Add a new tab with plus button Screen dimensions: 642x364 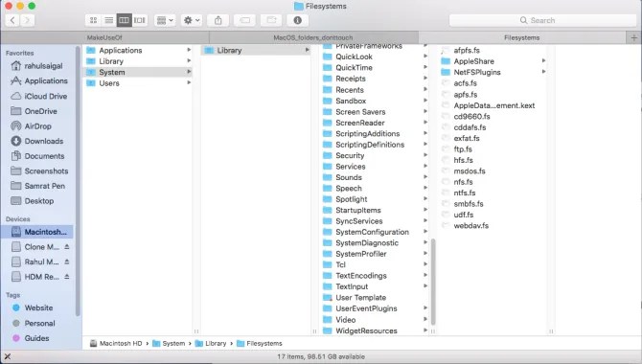634,37
